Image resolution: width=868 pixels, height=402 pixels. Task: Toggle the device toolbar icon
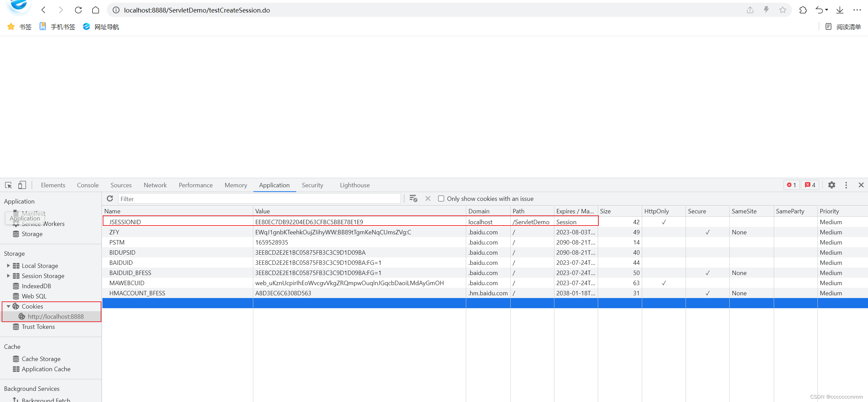point(22,185)
